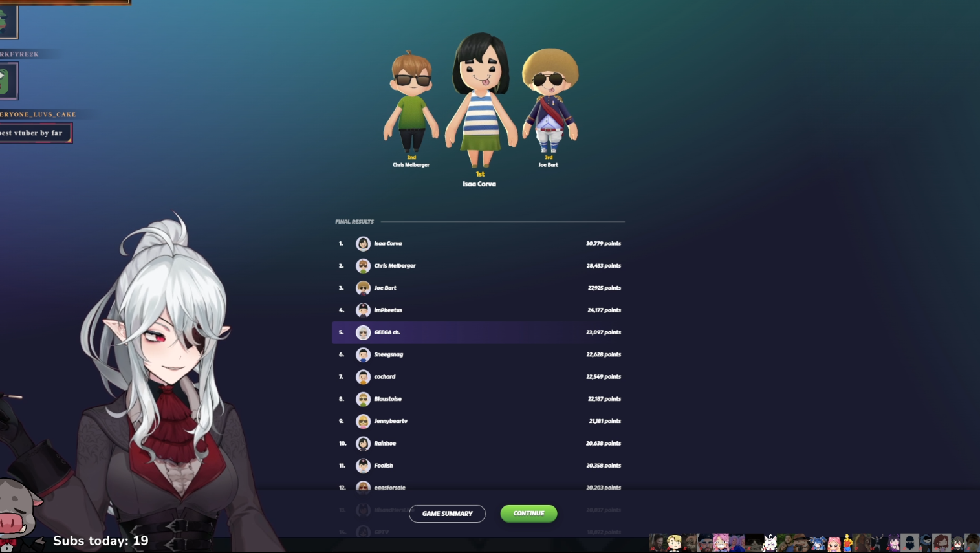The width and height of the screenshot is (980, 553).
Task: Click the score 20,203 points
Action: coord(604,488)
